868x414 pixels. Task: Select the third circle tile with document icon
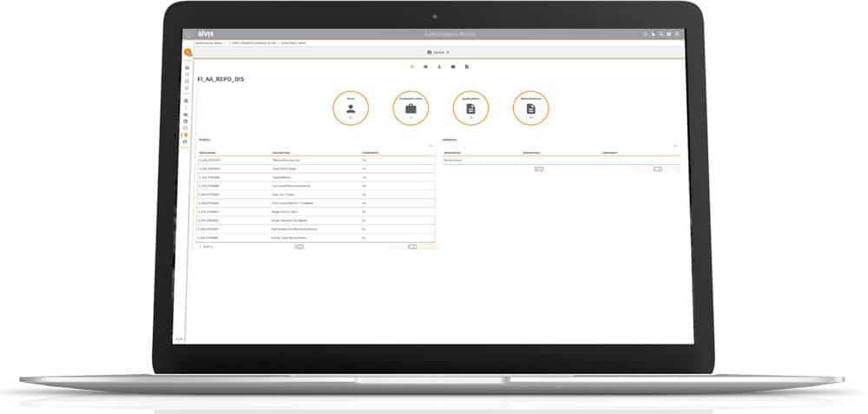coord(470,108)
